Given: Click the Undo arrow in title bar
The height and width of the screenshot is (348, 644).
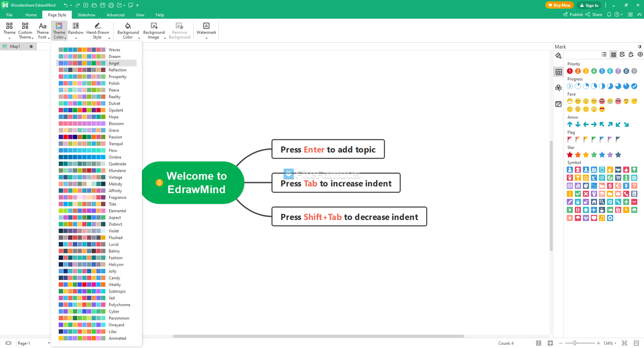Looking at the screenshot, I should click(66, 5).
